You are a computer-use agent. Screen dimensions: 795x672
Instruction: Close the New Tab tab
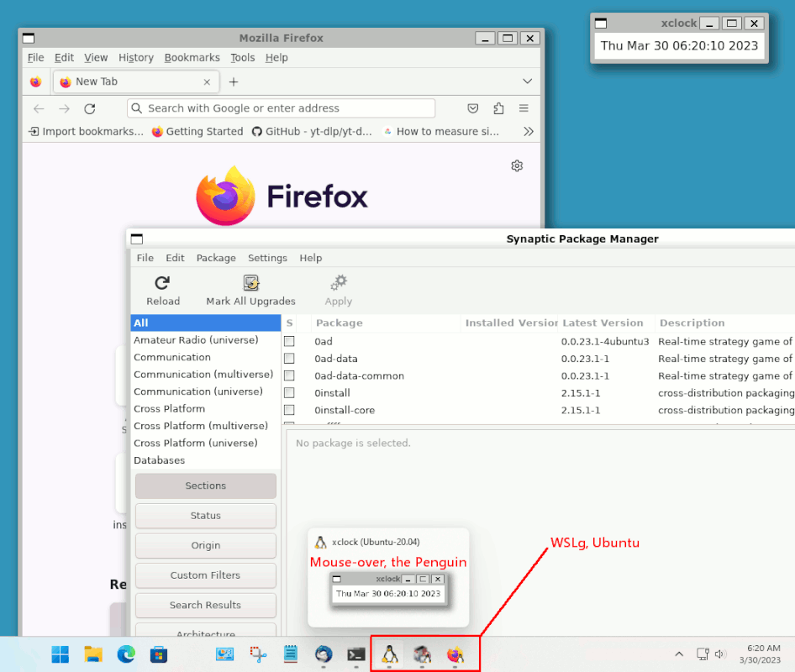pos(207,81)
